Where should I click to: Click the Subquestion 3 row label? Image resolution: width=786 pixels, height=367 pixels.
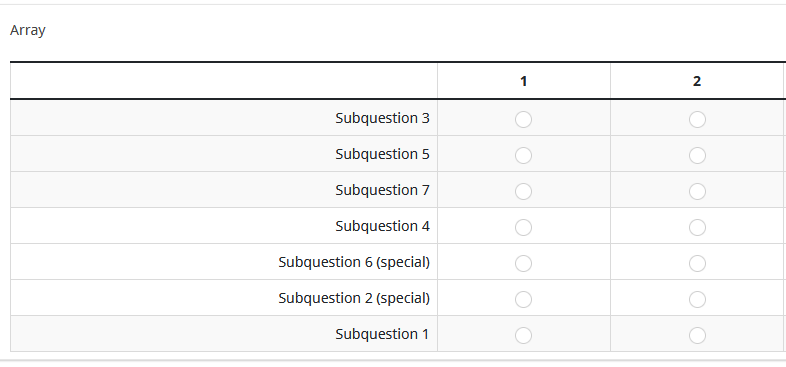382,118
